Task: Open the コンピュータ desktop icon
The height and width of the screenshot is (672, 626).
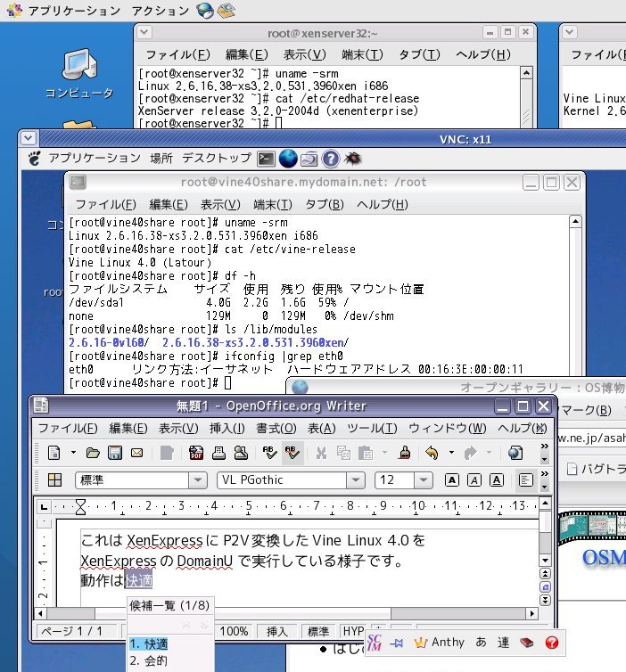Action: click(79, 74)
